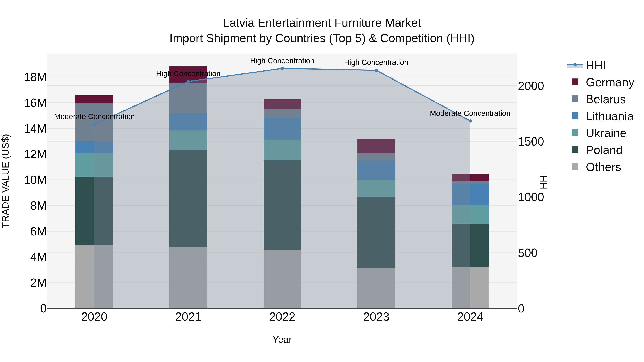Click the HHI legend line marker icon

point(575,65)
